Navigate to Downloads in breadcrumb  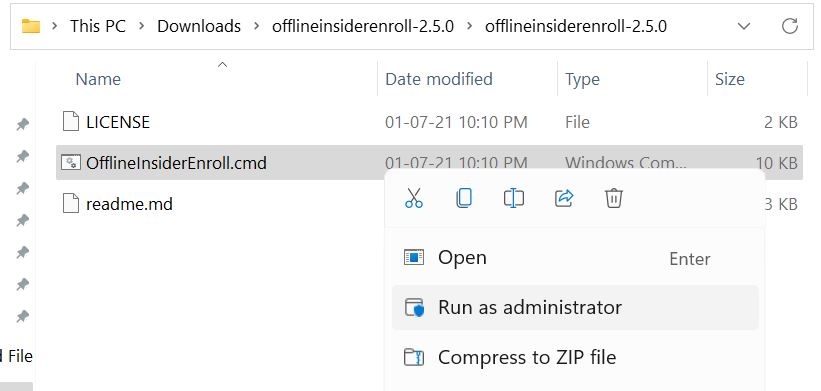tap(199, 26)
